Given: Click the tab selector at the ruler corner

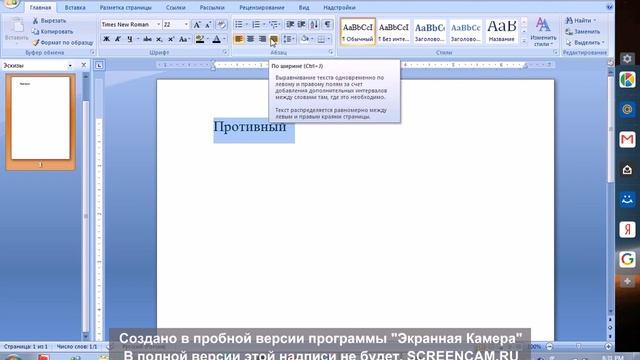Looking at the screenshot, I should click(99, 65).
